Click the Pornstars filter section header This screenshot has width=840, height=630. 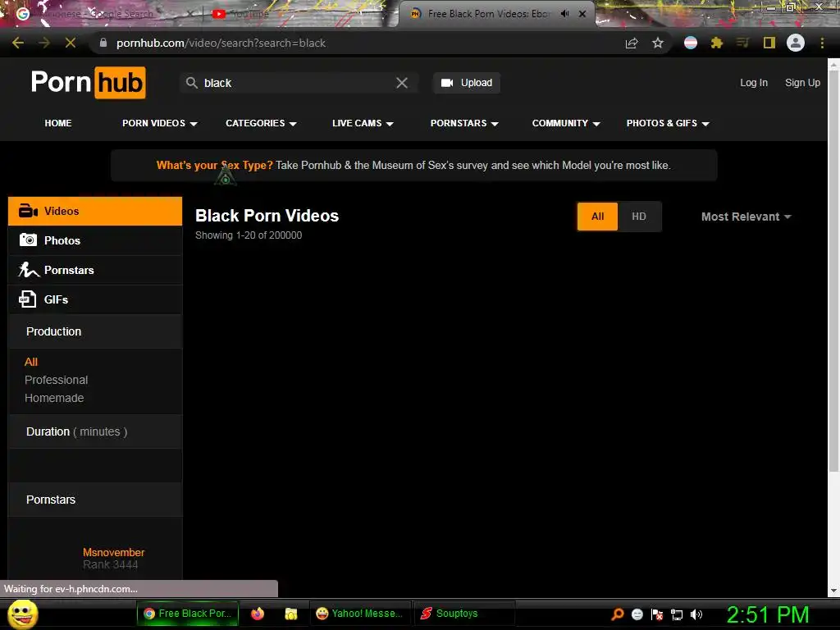pyautogui.click(x=95, y=500)
